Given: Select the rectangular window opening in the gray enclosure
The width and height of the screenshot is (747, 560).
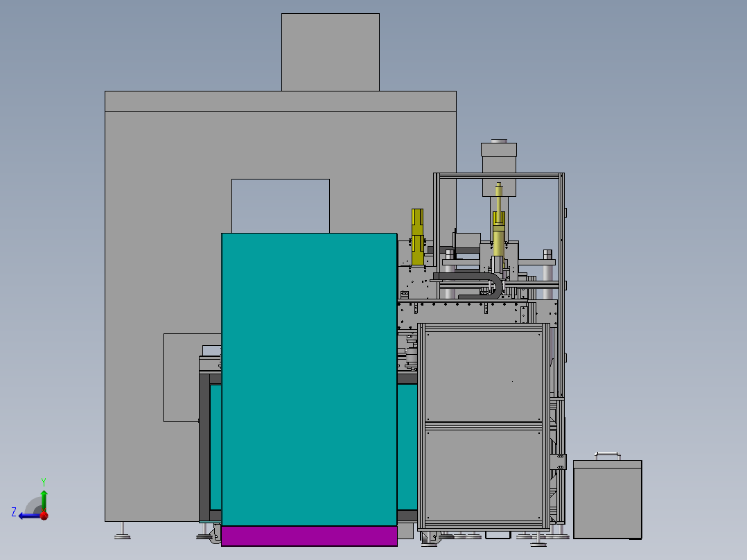Looking at the screenshot, I should click(281, 206).
